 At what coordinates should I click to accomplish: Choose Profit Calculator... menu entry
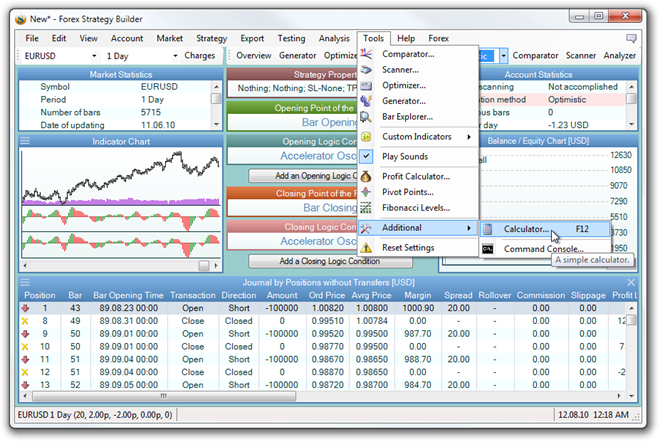tap(418, 176)
